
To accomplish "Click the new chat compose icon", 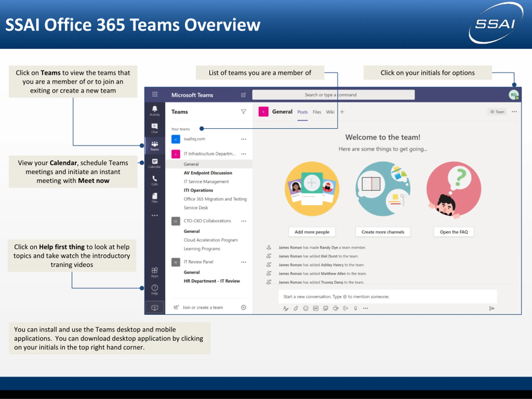I will click(243, 95).
